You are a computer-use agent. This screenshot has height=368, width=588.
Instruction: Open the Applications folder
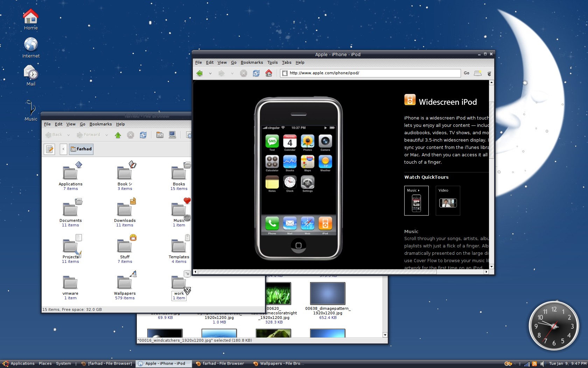click(70, 176)
